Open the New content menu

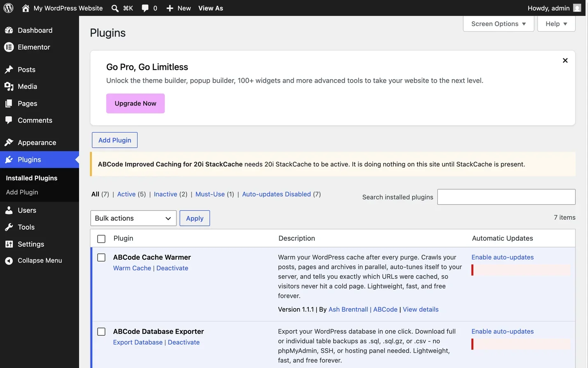click(178, 8)
